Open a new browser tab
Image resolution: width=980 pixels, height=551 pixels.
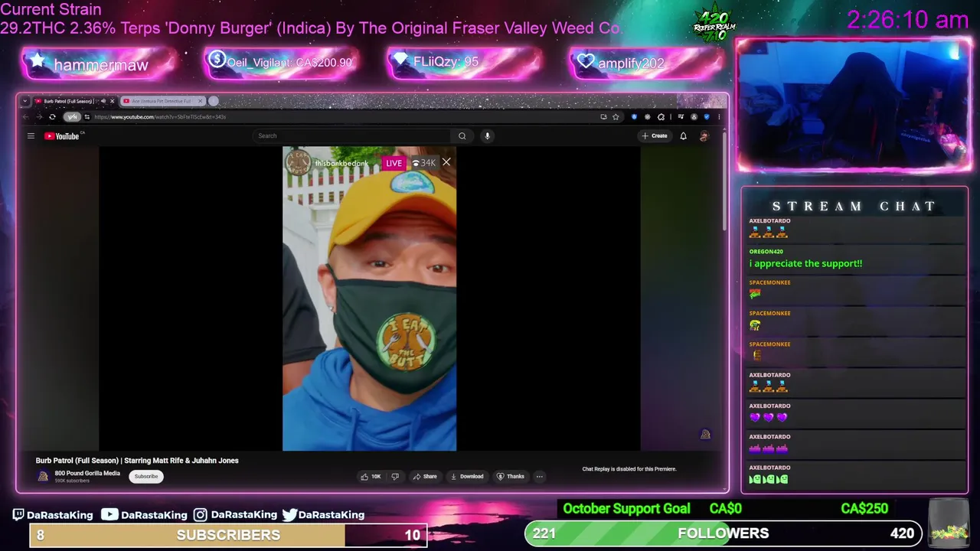tap(214, 101)
